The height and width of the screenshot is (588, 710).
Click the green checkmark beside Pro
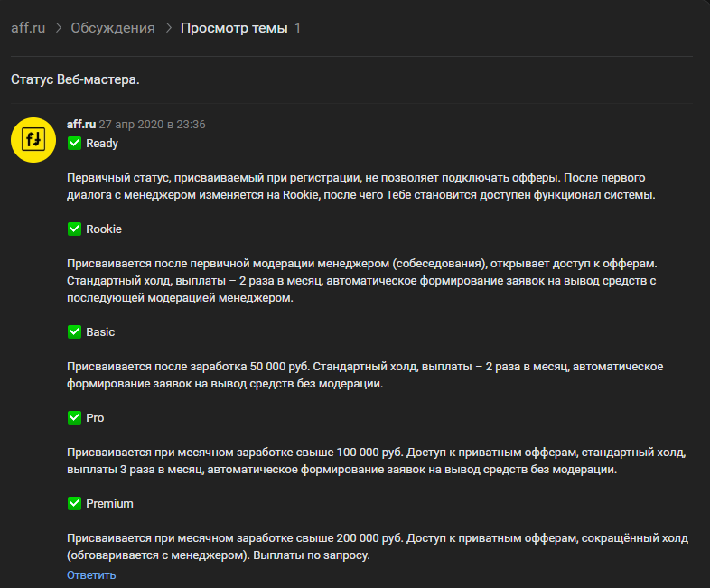pyautogui.click(x=75, y=417)
